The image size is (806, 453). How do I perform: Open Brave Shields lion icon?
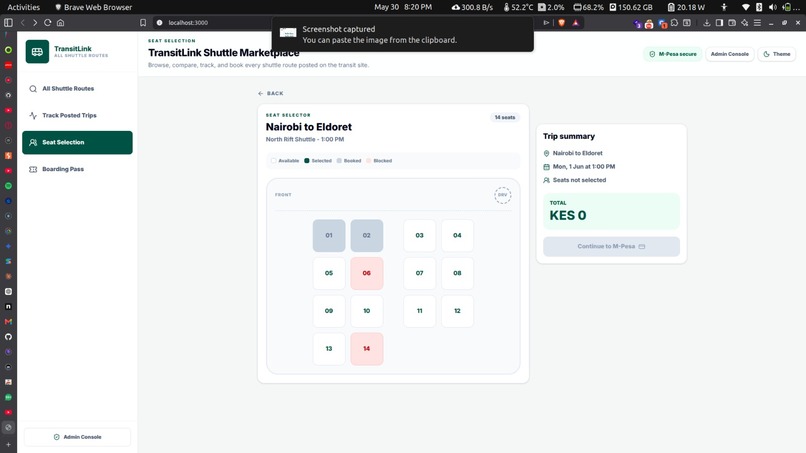[562, 23]
